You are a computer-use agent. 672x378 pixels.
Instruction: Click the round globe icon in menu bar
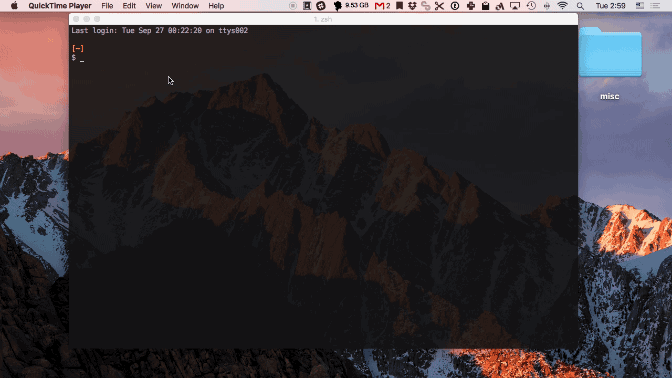pyautogui.click(x=321, y=6)
